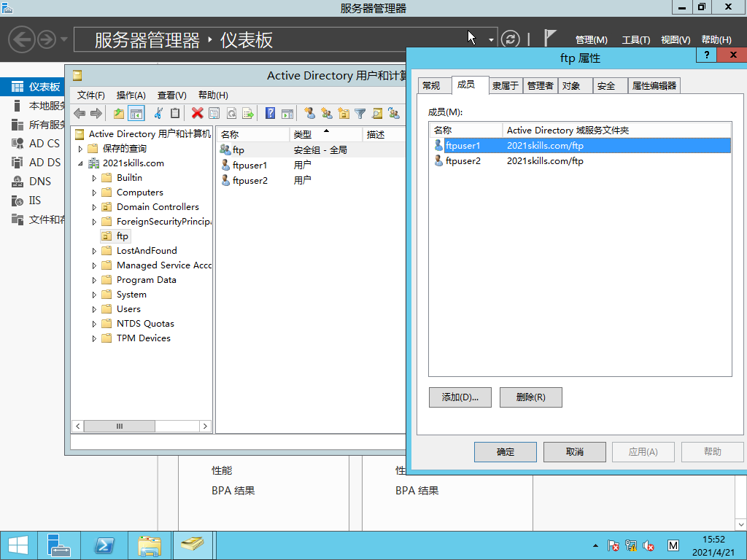Click the show/hide action pane icon

(x=287, y=113)
